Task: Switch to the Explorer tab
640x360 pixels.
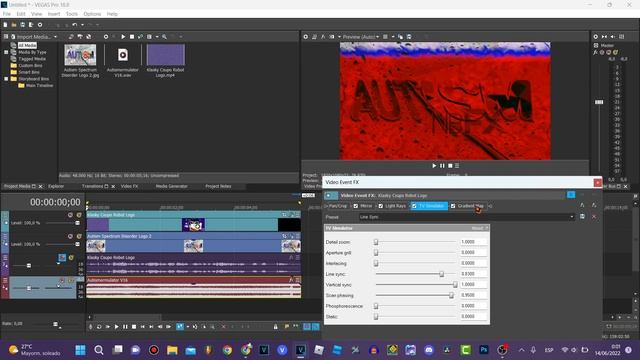Action: tap(56, 187)
